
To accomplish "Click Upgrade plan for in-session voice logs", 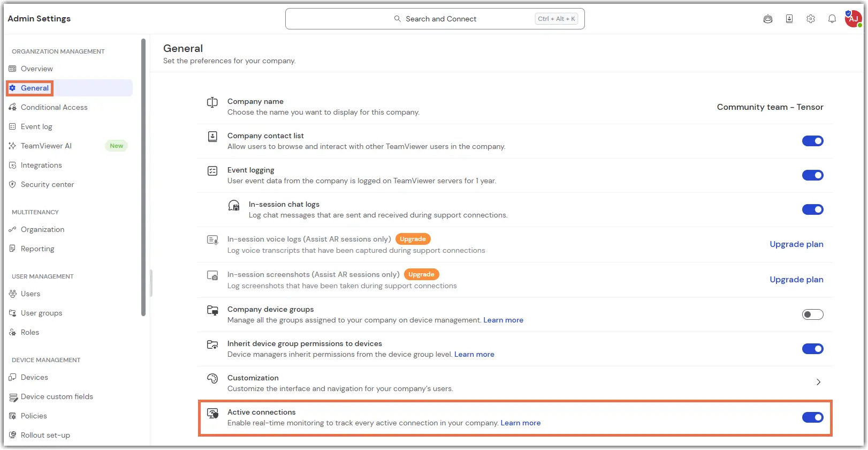I will [x=796, y=244].
